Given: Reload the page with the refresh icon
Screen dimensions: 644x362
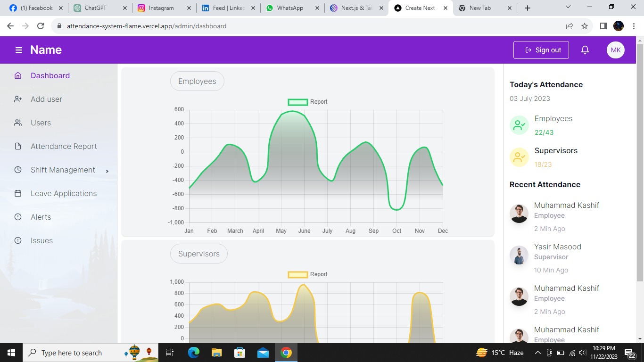Looking at the screenshot, I should coord(41,26).
